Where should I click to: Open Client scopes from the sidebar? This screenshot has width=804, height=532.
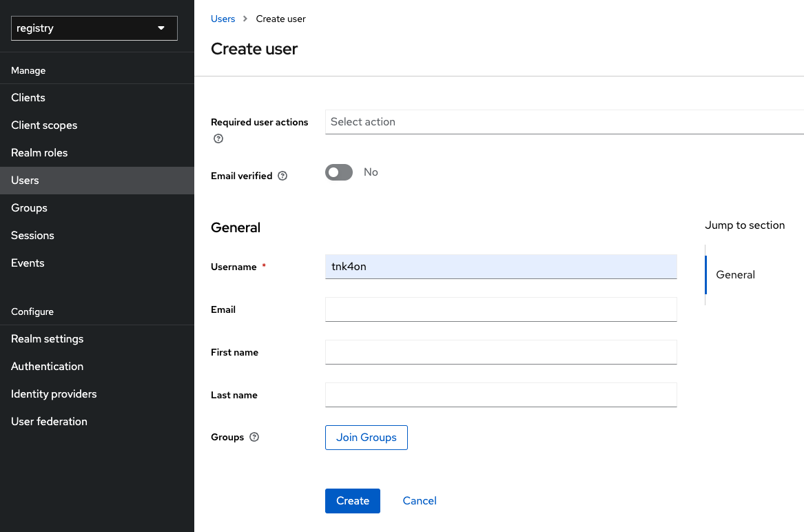44,125
